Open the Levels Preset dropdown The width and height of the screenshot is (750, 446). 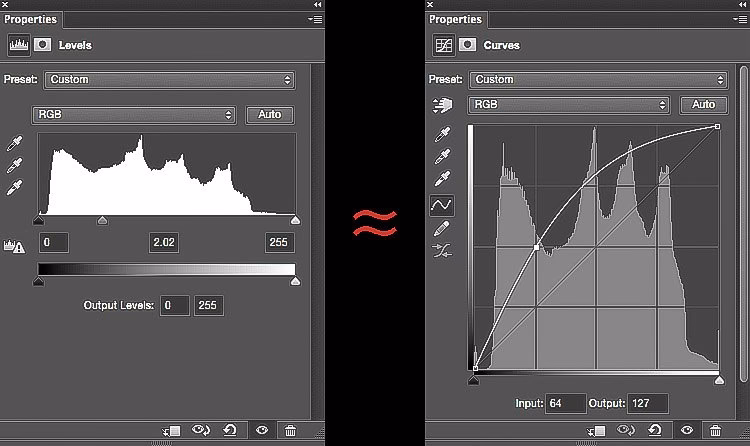click(169, 80)
